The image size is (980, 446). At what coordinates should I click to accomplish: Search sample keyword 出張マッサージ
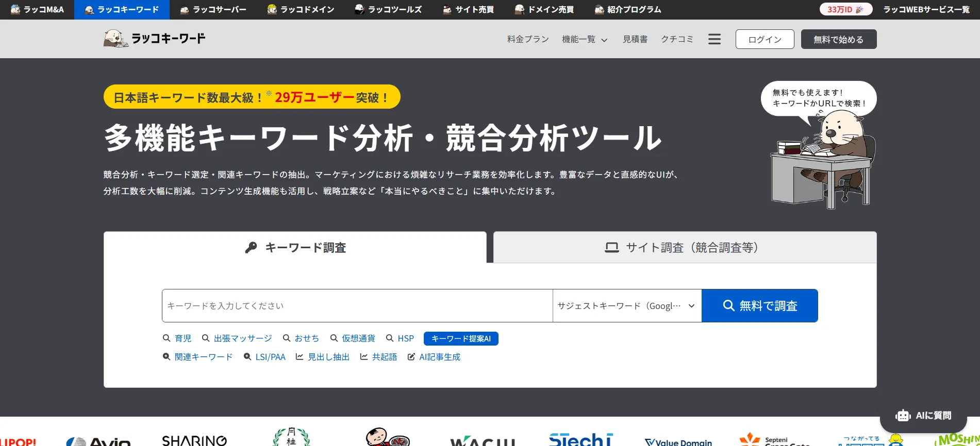pyautogui.click(x=237, y=338)
